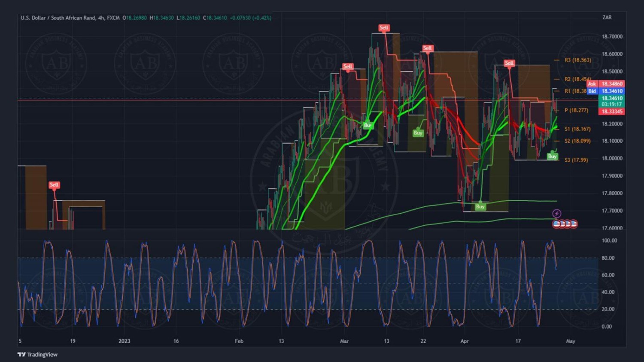Click the 80.00 oscillator scale label

(608, 258)
